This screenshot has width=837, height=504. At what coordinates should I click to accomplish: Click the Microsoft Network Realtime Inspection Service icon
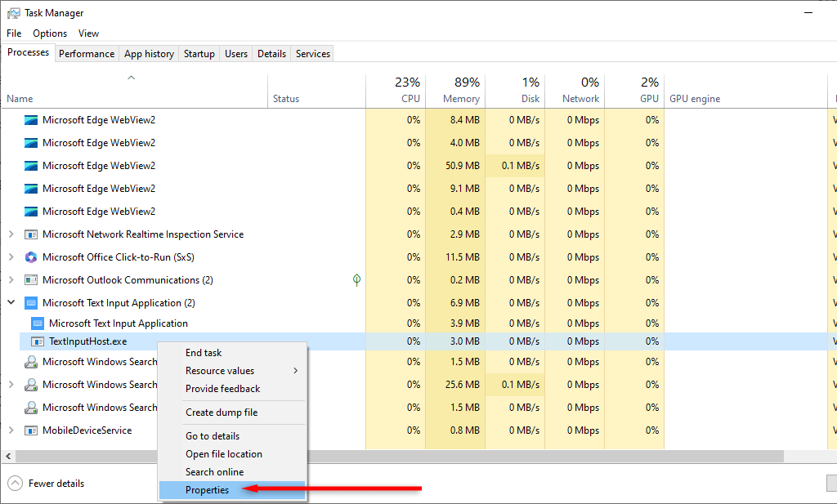[x=31, y=234]
